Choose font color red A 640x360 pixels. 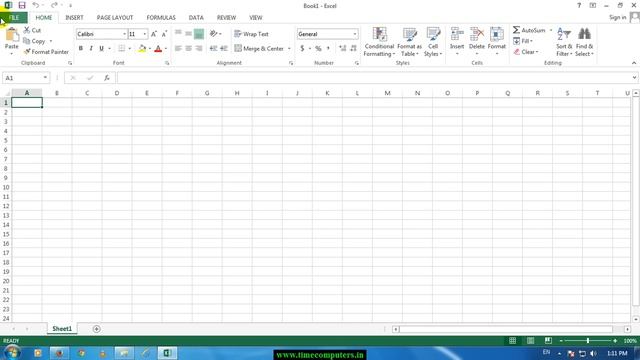tap(158, 49)
